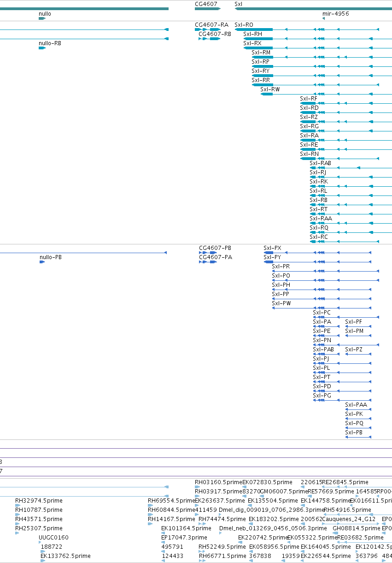Click protein CG4607-PA
The width and height of the screenshot is (392, 563).
point(216,257)
